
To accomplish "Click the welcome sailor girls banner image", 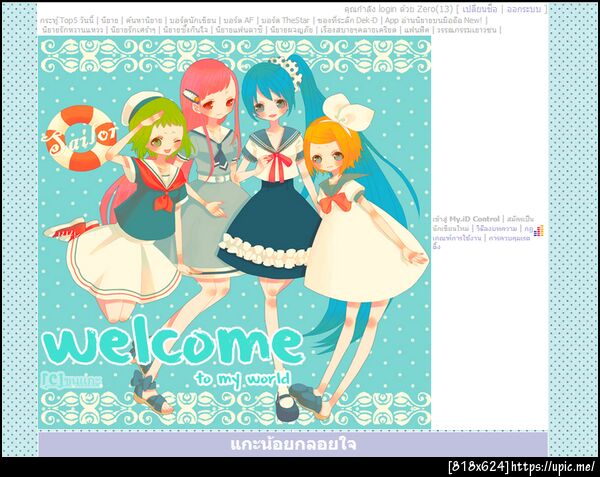I will tap(235, 233).
